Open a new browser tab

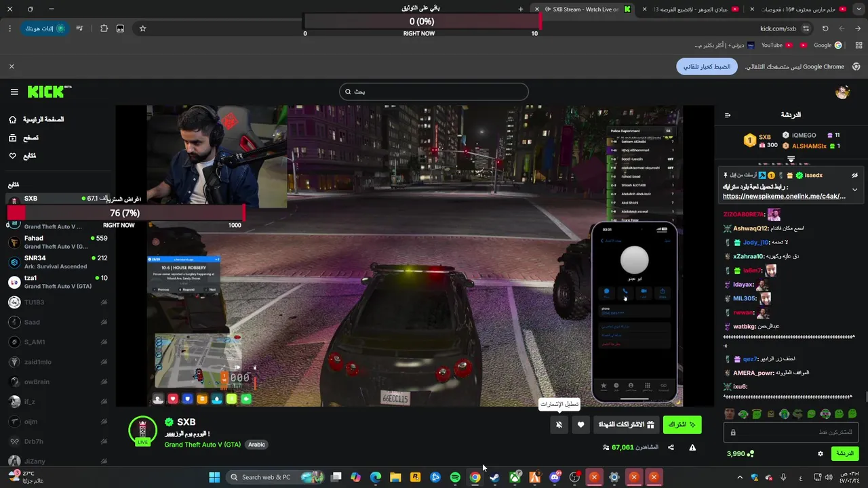click(521, 9)
